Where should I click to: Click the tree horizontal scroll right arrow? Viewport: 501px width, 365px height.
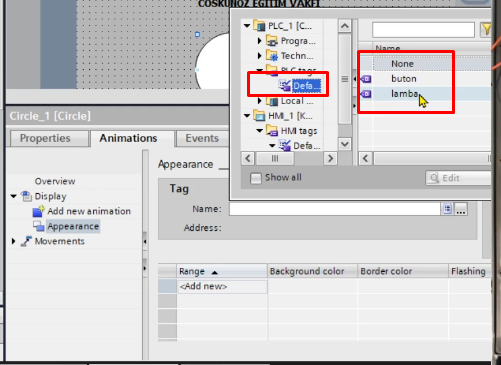(x=330, y=158)
